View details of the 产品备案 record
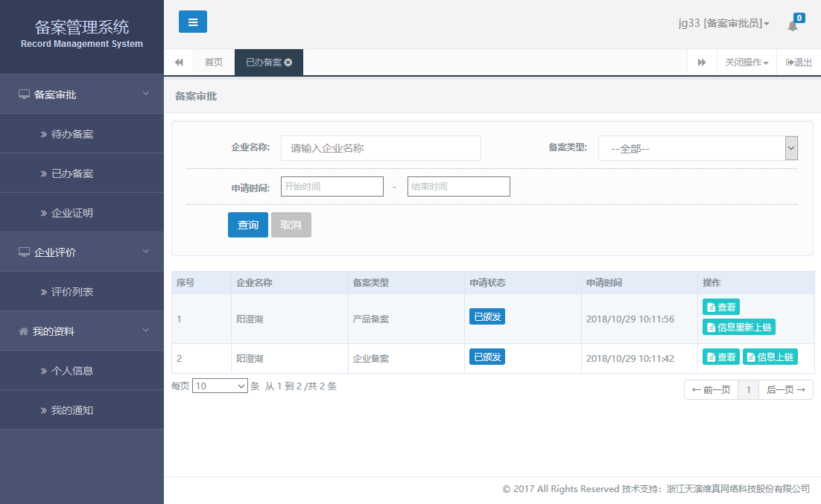Image resolution: width=821 pixels, height=504 pixels. [x=720, y=307]
